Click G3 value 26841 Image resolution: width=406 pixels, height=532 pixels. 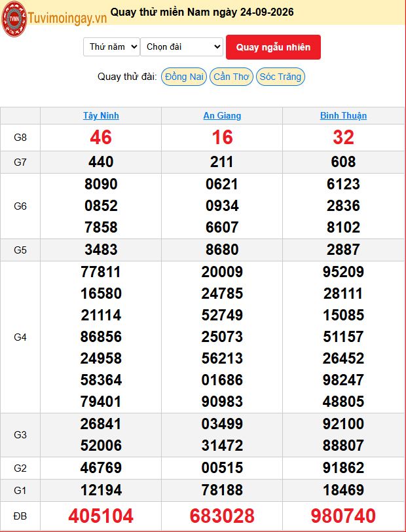pyautogui.click(x=101, y=424)
